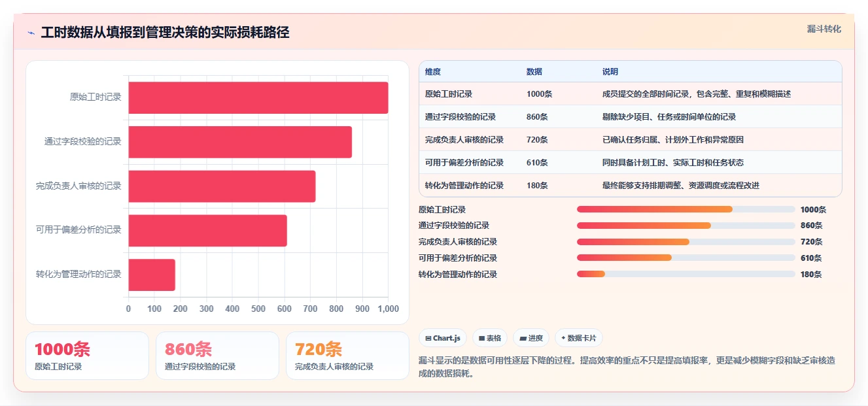Click the 数据卡片 tag chip
This screenshot has width=868, height=406.
[x=578, y=338]
